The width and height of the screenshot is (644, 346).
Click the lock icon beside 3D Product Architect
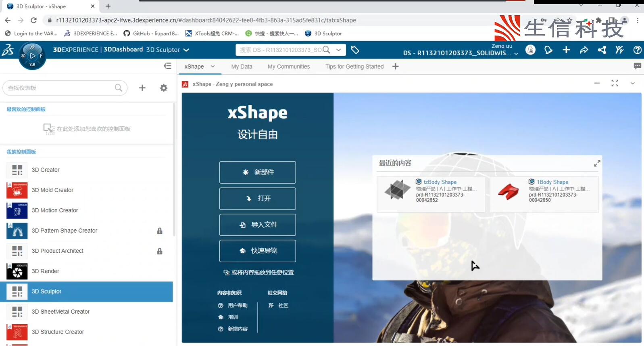point(160,251)
